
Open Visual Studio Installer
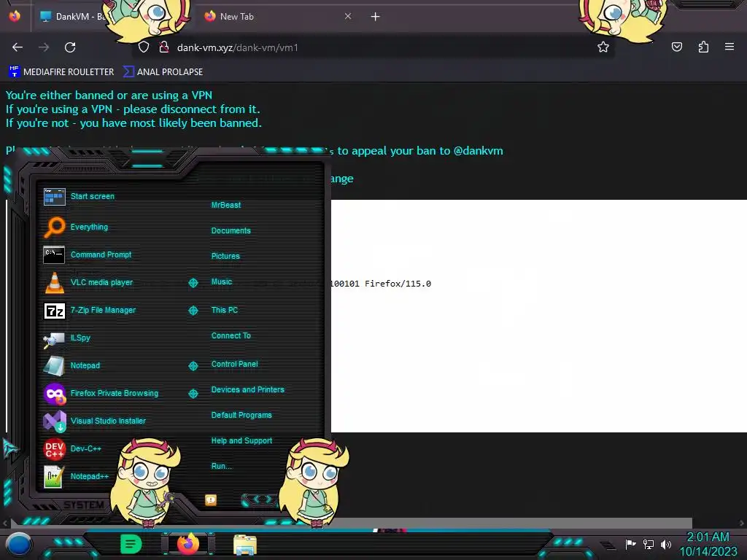click(x=94, y=421)
